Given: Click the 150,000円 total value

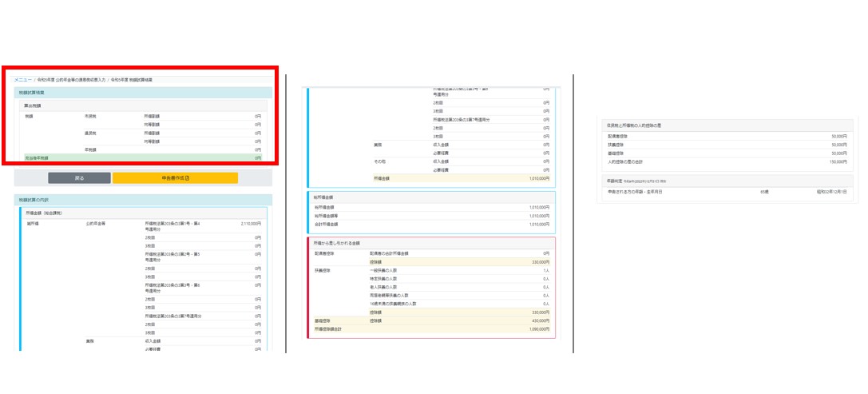Looking at the screenshot, I should point(838,161).
